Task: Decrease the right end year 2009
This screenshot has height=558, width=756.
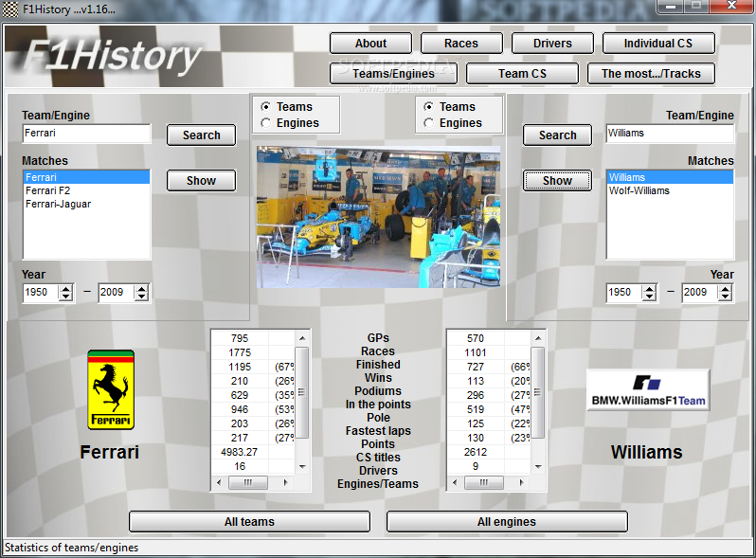Action: [x=725, y=297]
